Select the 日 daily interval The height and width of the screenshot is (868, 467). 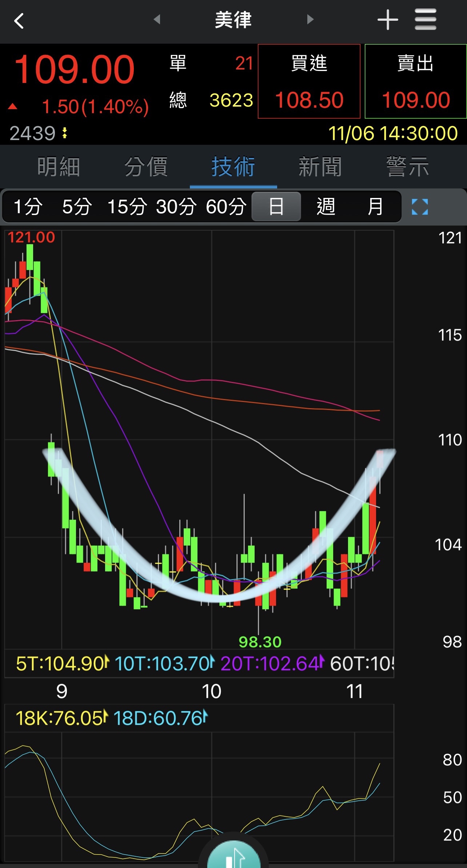(276, 207)
